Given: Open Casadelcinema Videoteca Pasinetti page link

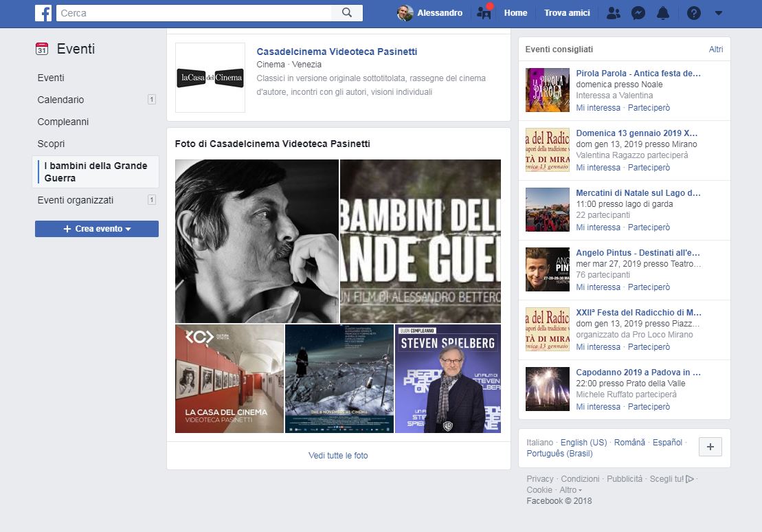Looking at the screenshot, I should click(x=337, y=52).
